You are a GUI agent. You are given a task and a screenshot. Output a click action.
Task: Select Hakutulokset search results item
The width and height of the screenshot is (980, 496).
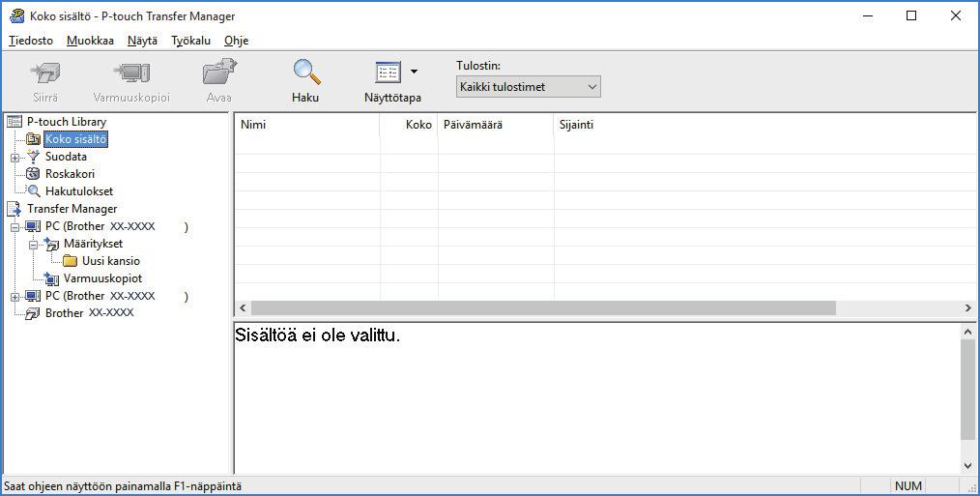click(78, 191)
